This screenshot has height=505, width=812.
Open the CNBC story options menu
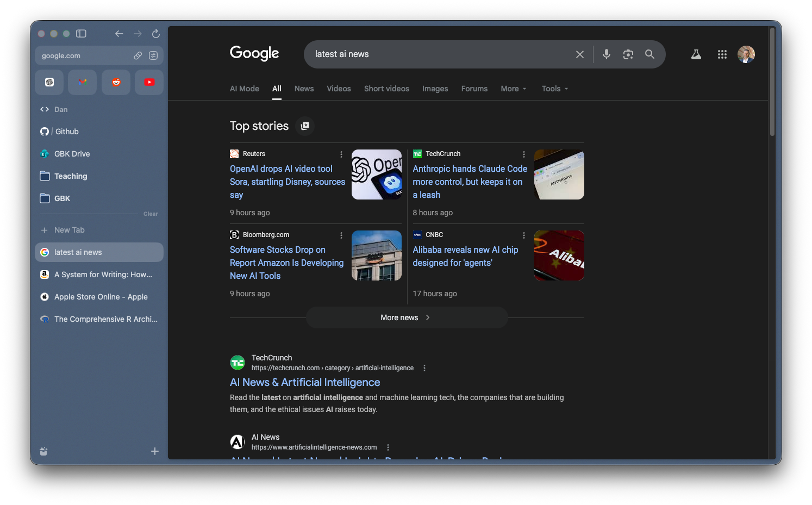[524, 235]
